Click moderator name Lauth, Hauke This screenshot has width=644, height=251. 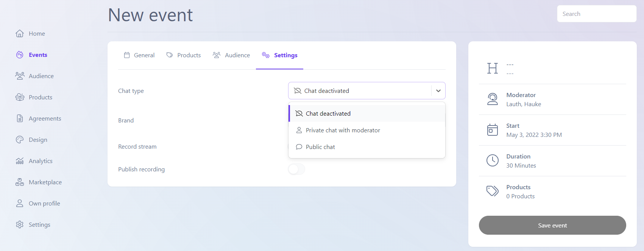click(x=524, y=104)
